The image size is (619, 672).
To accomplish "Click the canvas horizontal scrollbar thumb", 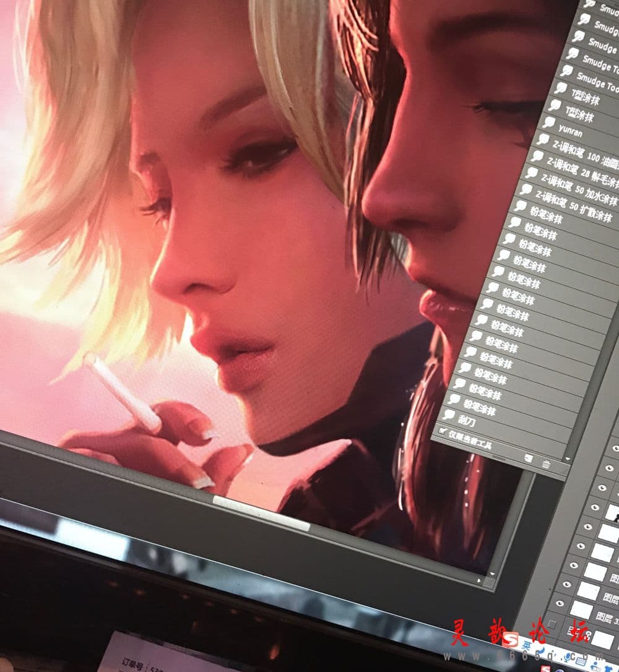I will (x=261, y=513).
